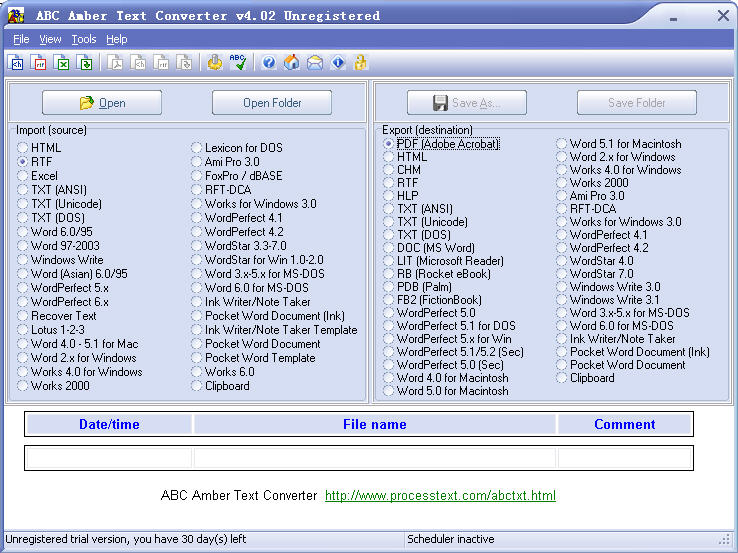The image size is (738, 553).
Task: Click the greyed save as HTML toolbar icon
Action: (x=138, y=62)
